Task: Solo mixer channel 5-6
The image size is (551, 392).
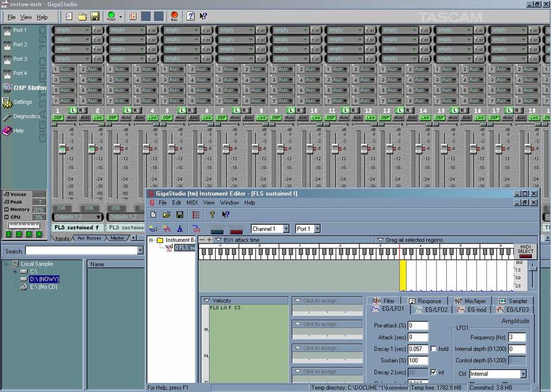Action: [x=194, y=118]
